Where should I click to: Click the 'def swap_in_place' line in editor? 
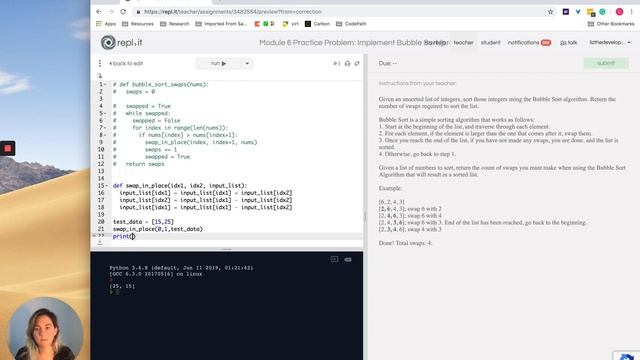tap(180, 186)
